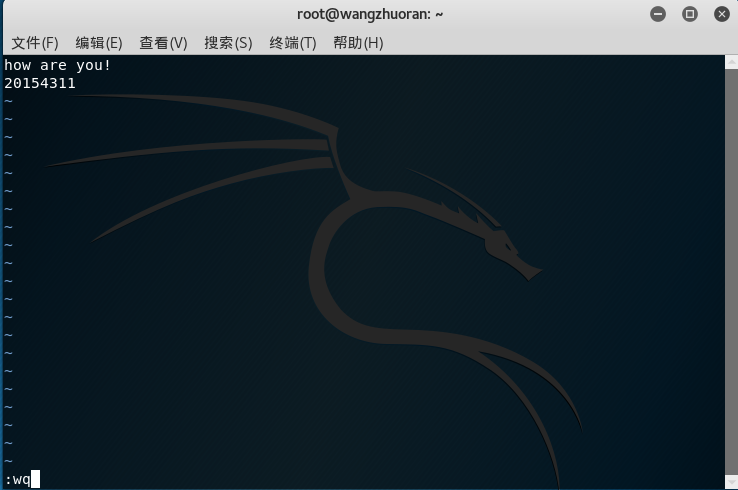Click the scrollbar down arrow

coord(731,482)
